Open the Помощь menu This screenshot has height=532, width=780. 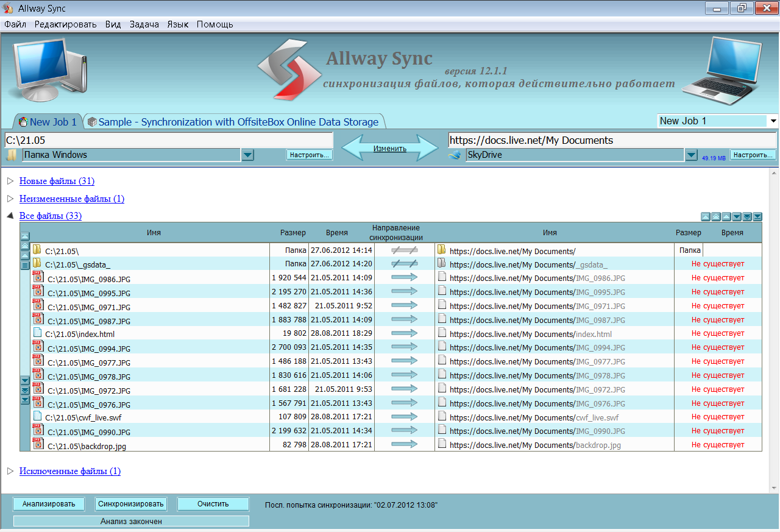click(215, 24)
